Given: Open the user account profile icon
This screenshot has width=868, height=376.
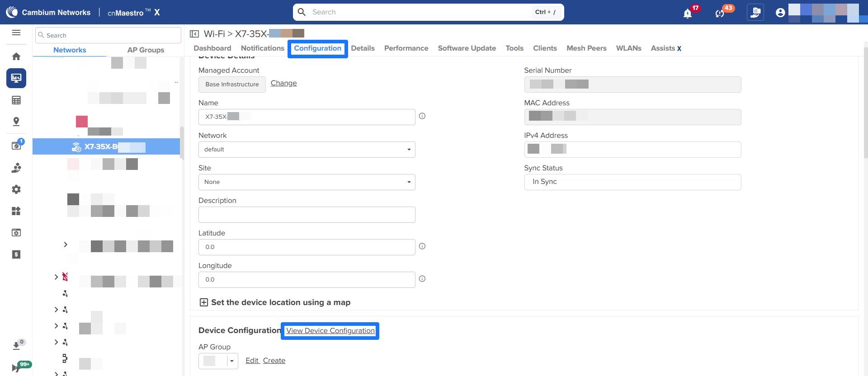Looking at the screenshot, I should click(x=780, y=13).
